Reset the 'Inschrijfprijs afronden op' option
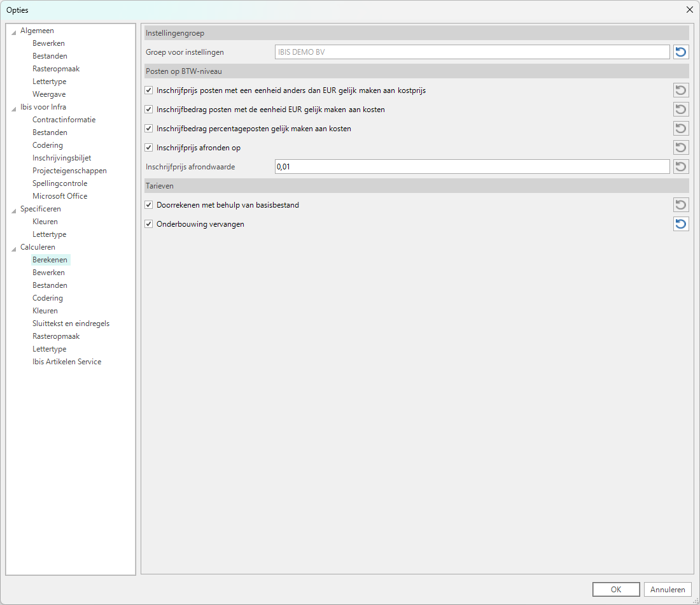The height and width of the screenshot is (605, 700). coord(681,148)
